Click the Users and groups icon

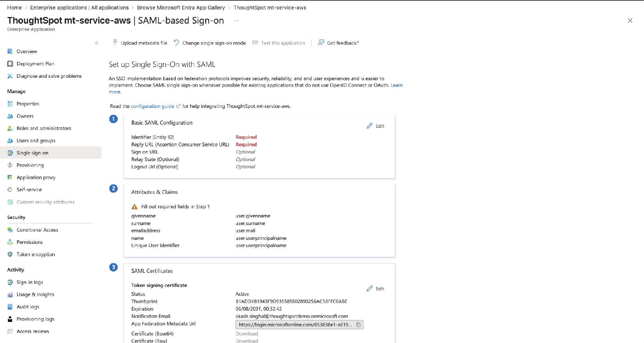(10, 140)
